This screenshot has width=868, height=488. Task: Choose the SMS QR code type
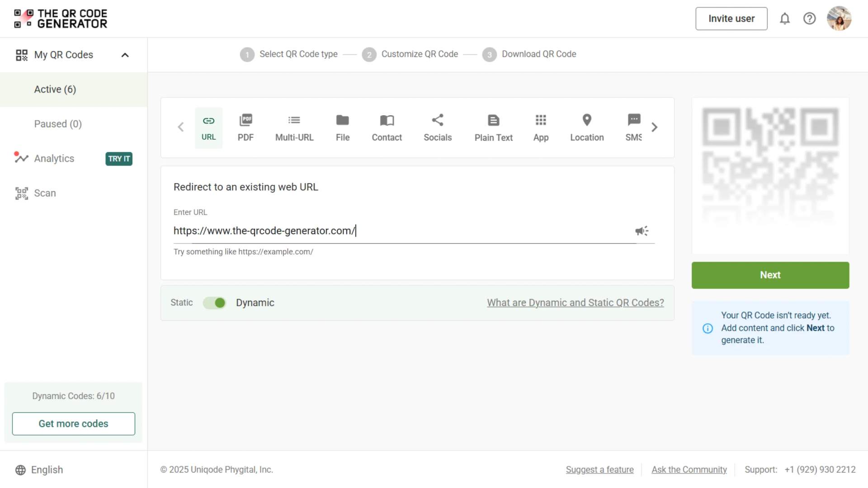(634, 128)
